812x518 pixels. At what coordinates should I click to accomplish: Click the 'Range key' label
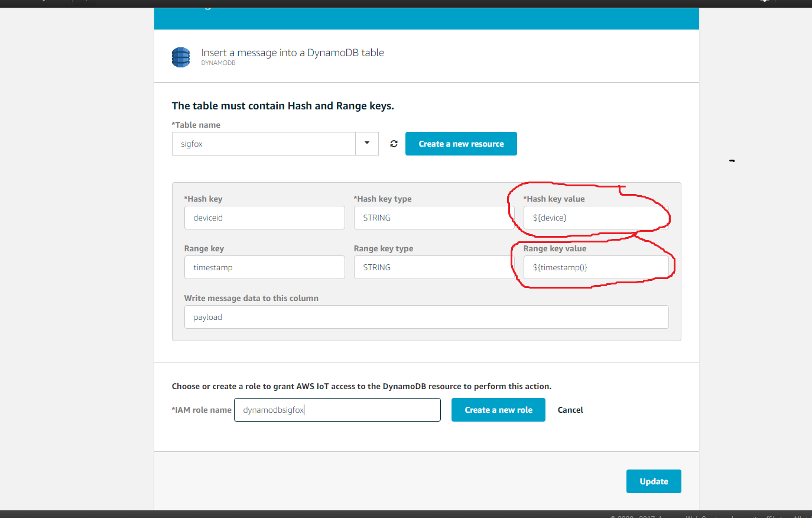tap(204, 248)
